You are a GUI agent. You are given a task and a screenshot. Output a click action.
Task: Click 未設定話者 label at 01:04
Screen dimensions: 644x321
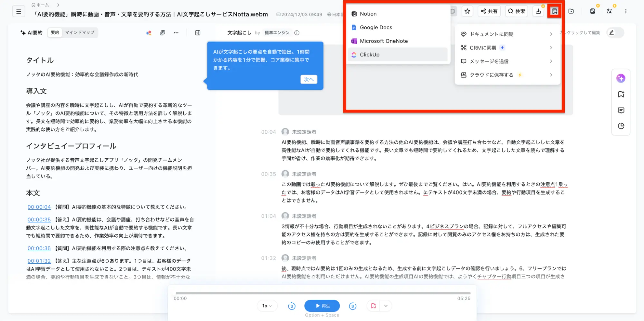point(304,216)
